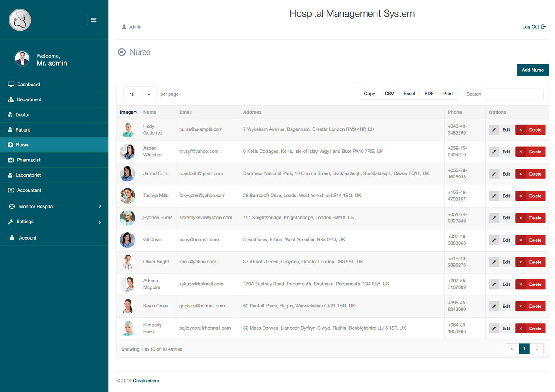Sort table by Image column

click(128, 112)
